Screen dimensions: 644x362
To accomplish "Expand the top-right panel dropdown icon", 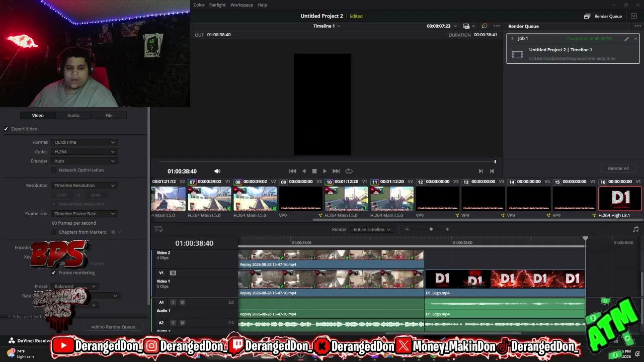I will coord(634,16).
